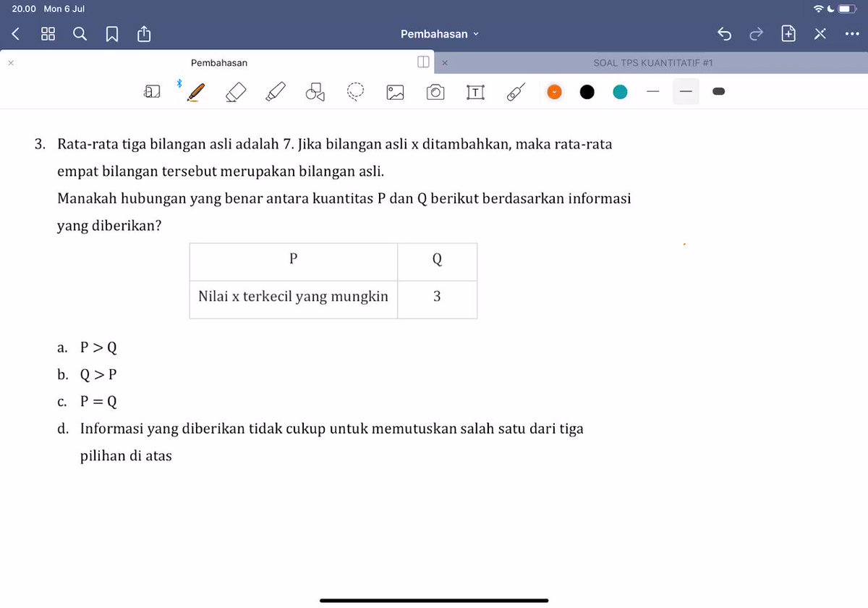This screenshot has height=608, width=868.
Task: Select the Image insert tool
Action: coord(395,92)
